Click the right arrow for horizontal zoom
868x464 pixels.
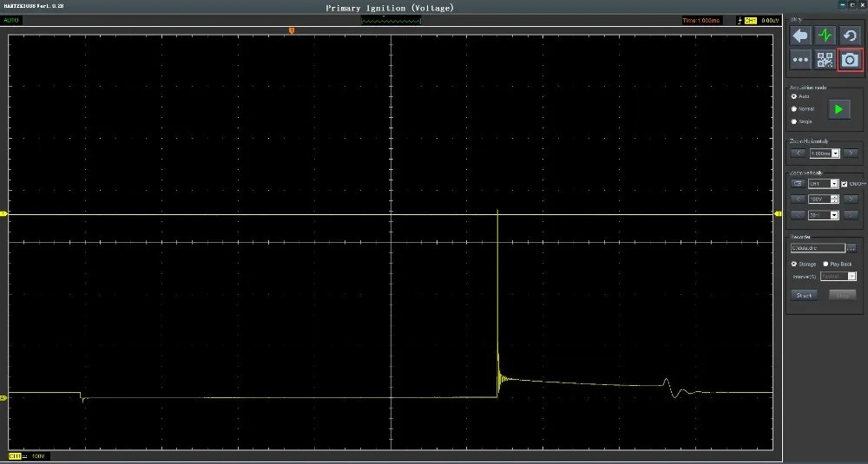[x=850, y=154]
